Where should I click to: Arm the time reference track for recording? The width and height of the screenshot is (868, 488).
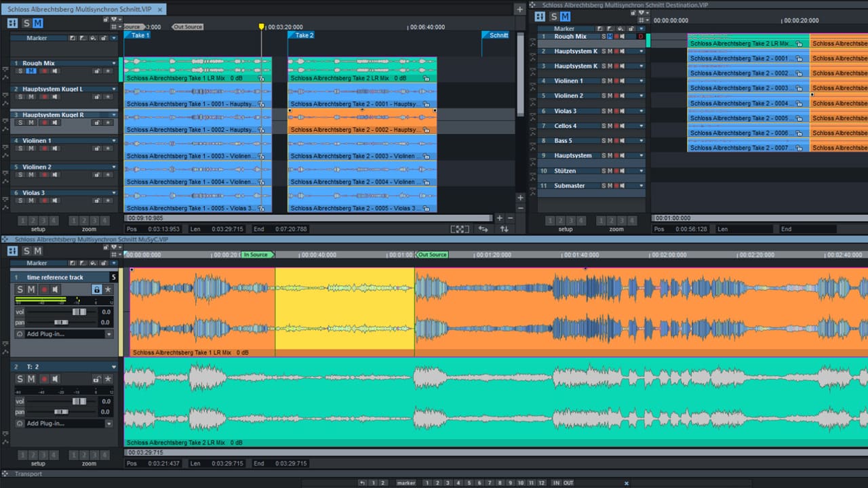(45, 289)
